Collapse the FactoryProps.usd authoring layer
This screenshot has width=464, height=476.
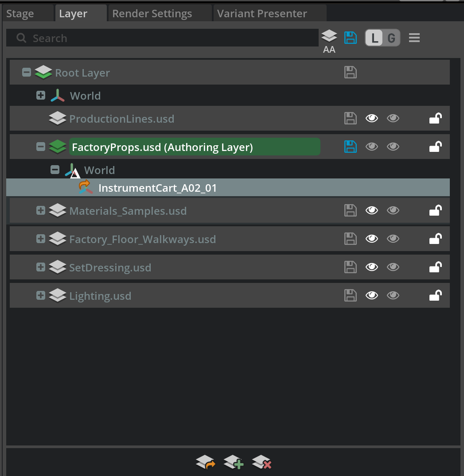pyautogui.click(x=41, y=147)
